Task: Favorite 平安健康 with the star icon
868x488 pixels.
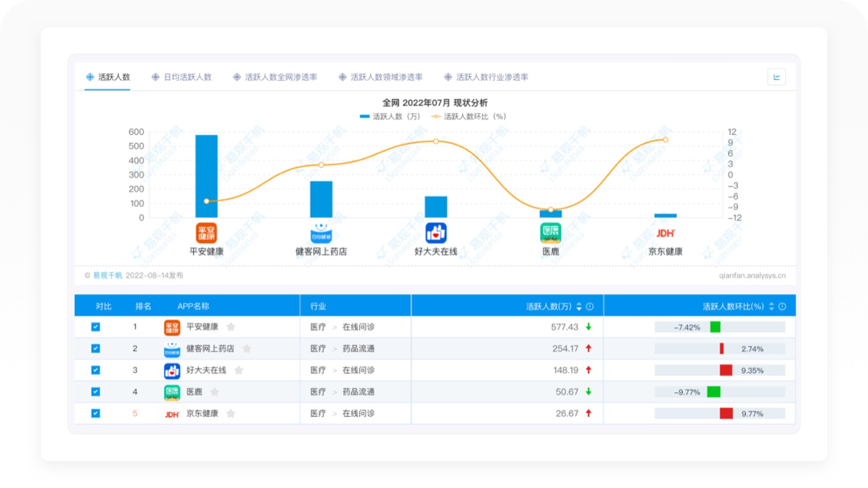Action: tap(231, 327)
